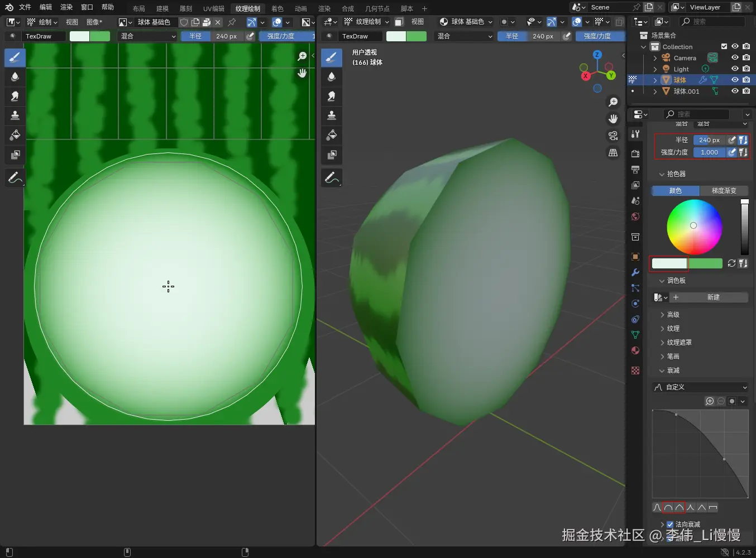Click the 新建 palette button
Image resolution: width=756 pixels, height=558 pixels.
coord(713,297)
